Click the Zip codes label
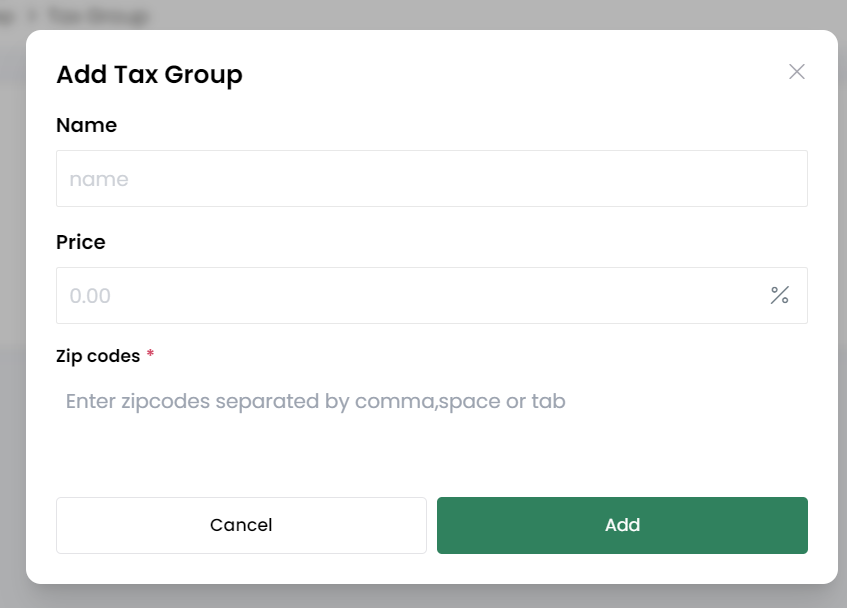The height and width of the screenshot is (608, 847). 98,356
